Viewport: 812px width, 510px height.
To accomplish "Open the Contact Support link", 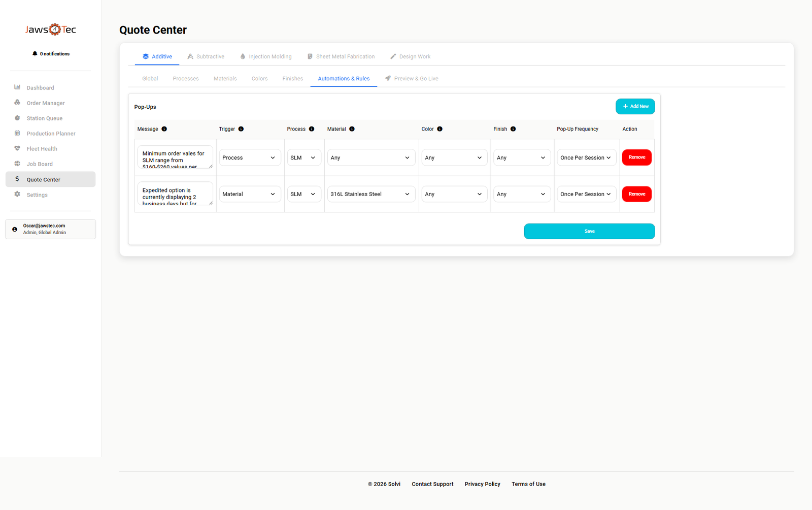I will click(x=432, y=484).
